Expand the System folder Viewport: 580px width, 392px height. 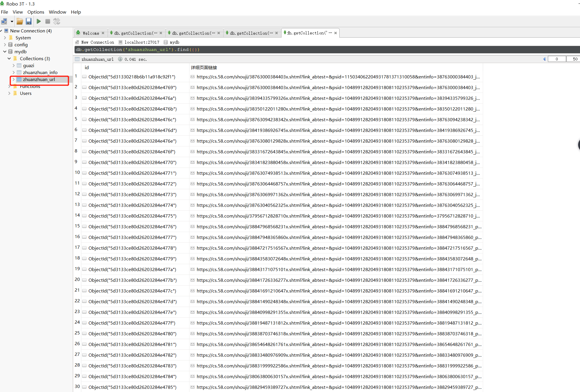5,38
